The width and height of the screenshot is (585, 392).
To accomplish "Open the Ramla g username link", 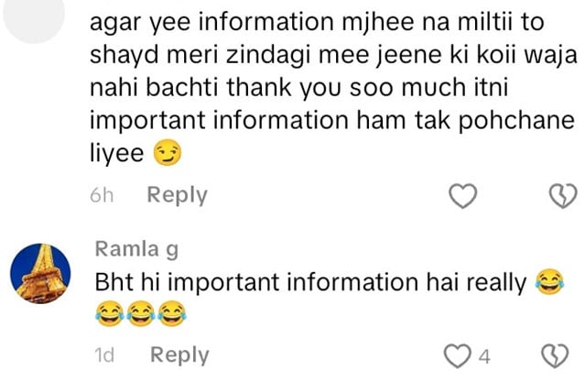I will tap(136, 249).
